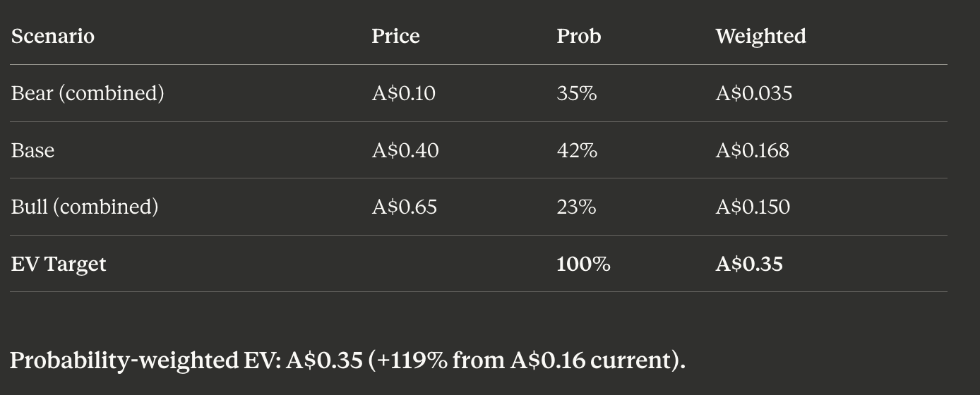Click the 100% total probability cell

pyautogui.click(x=583, y=264)
